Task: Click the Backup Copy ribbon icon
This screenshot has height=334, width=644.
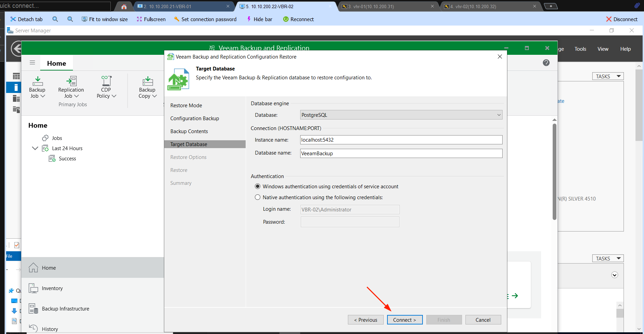Action: (148, 87)
